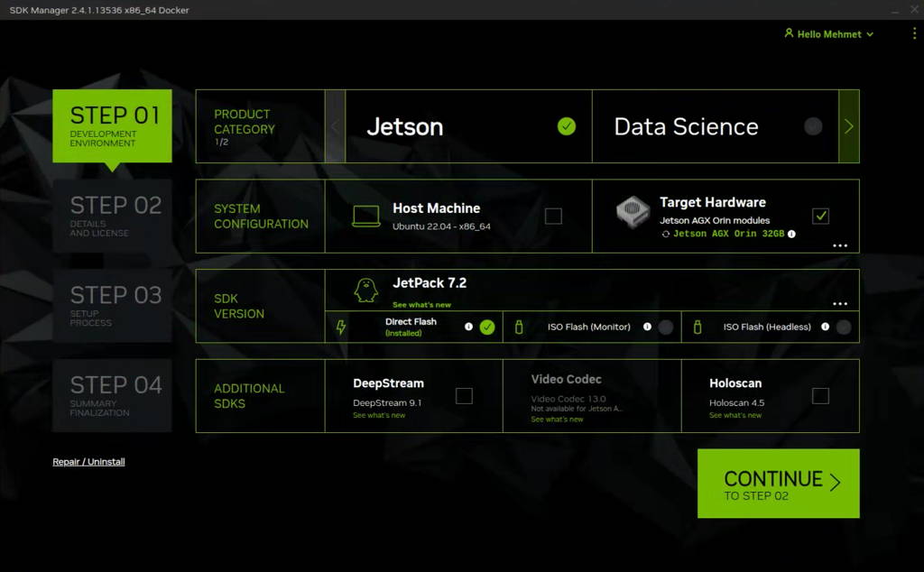The width and height of the screenshot is (924, 572).
Task: Open the Jetson AGX Orin 32GB device selector
Action: pyautogui.click(x=728, y=234)
